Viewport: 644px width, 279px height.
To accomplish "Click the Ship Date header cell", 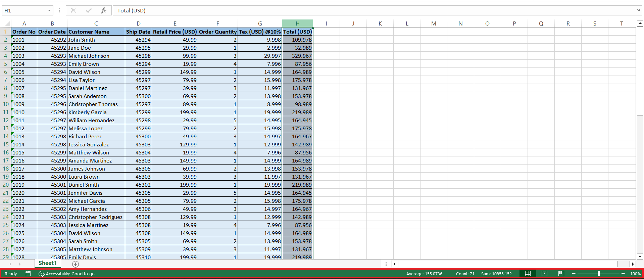I will pyautogui.click(x=138, y=32).
